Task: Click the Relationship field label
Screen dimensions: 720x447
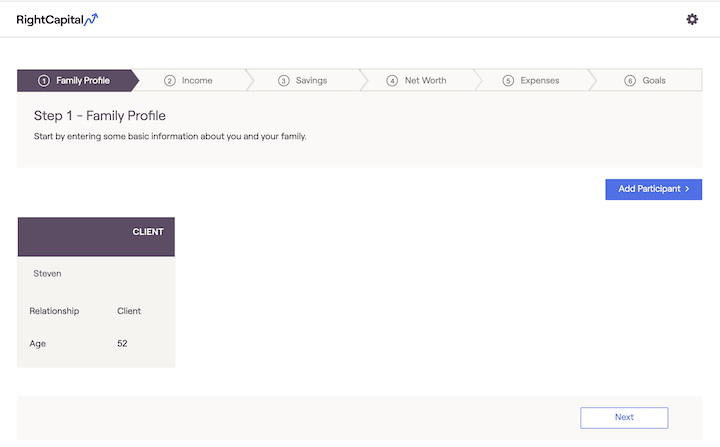Action: [x=54, y=311]
